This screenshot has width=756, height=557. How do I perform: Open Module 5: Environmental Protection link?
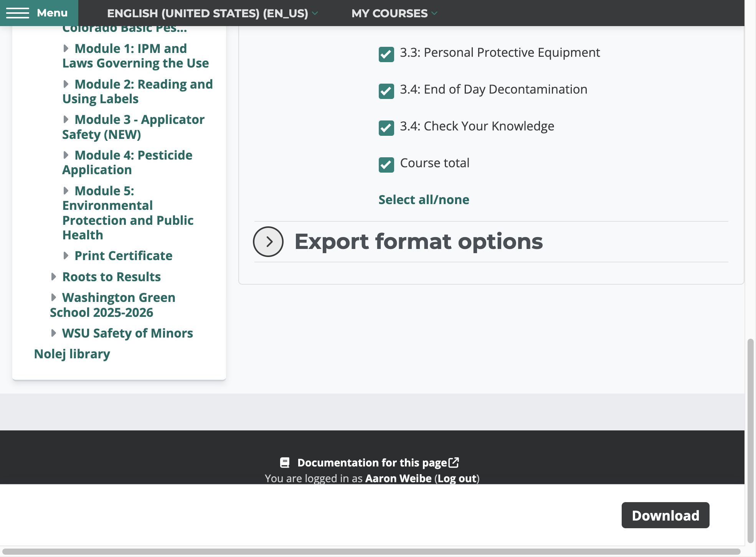tap(128, 213)
